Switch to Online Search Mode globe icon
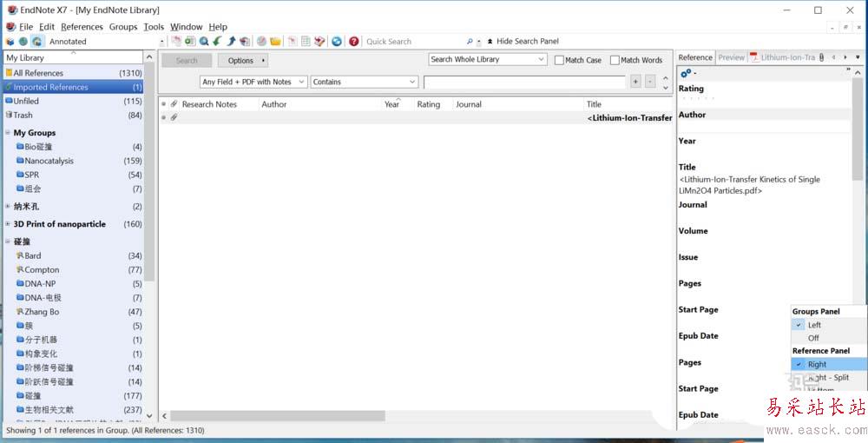The width and height of the screenshot is (868, 443). coord(23,42)
